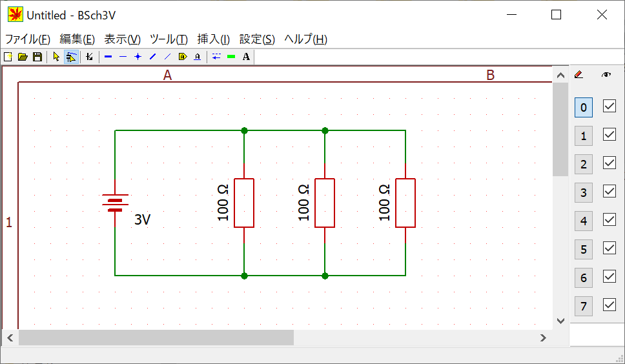625x364 pixels.
Task: Click the leftmost resistor's 100 Ω label
Action: (223, 202)
